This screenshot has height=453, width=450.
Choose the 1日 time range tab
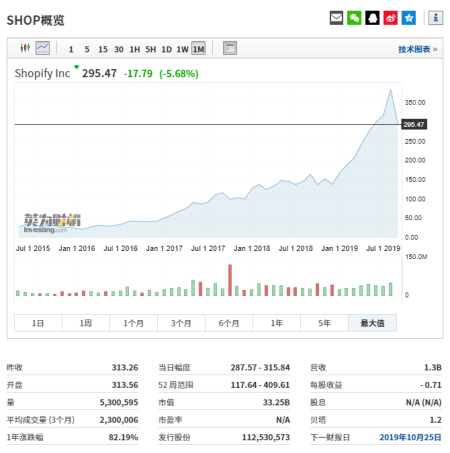(38, 323)
